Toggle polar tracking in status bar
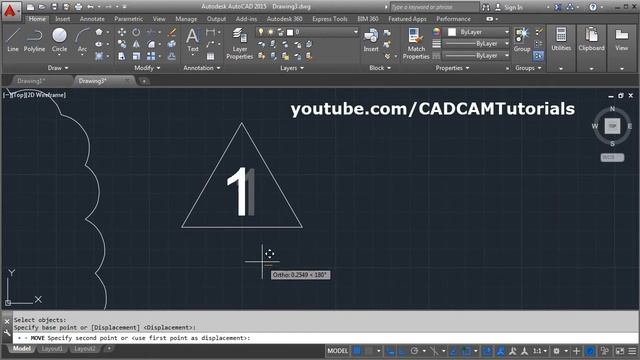The height and width of the screenshot is (360, 640). click(415, 351)
